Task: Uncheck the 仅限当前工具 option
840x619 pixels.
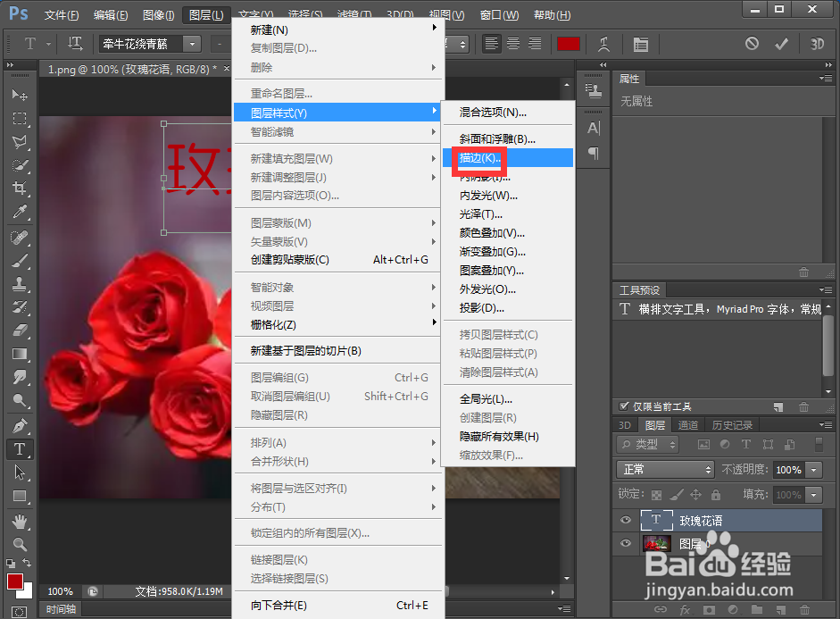Action: tap(623, 406)
